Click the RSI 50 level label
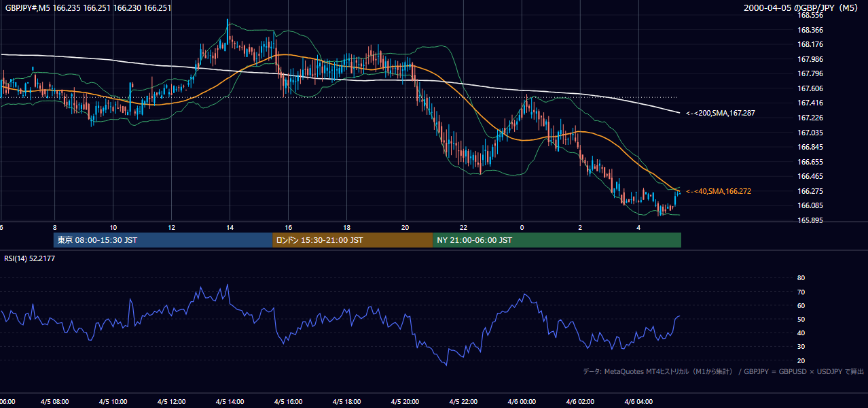The image size is (868, 408). tap(801, 320)
